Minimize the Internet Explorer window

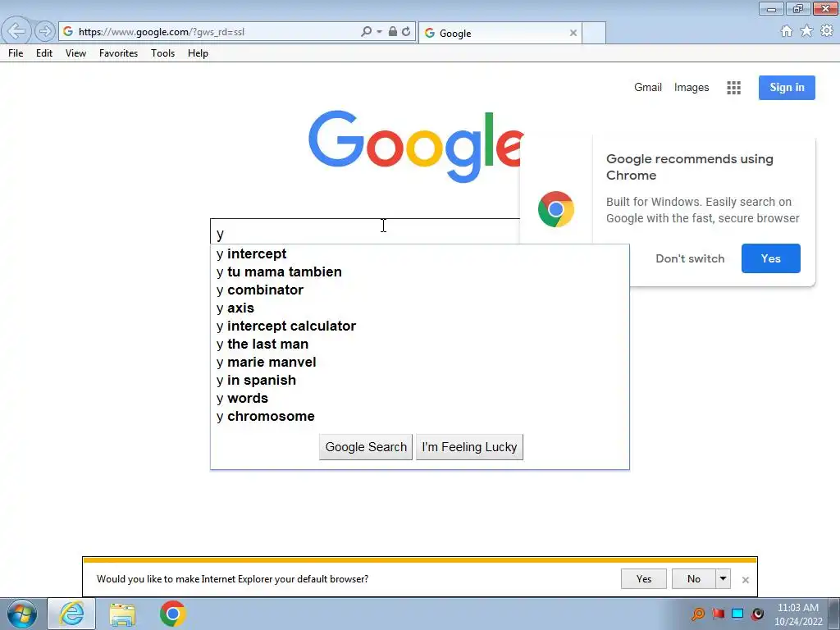[x=771, y=8]
